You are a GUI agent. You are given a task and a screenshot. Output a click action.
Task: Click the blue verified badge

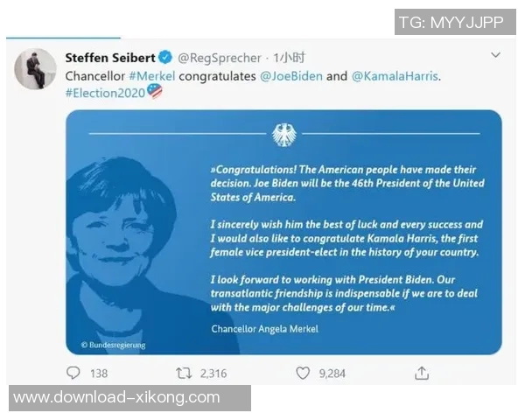[164, 58]
